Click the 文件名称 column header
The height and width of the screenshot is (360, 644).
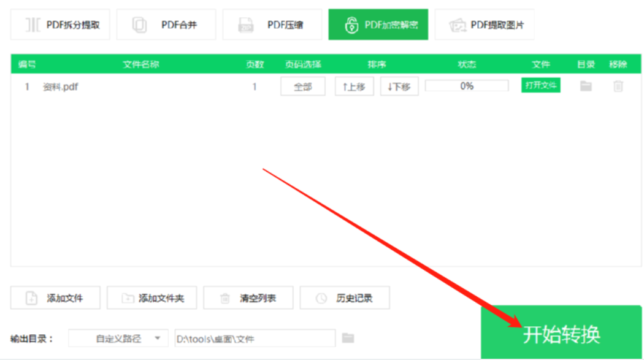(x=141, y=64)
